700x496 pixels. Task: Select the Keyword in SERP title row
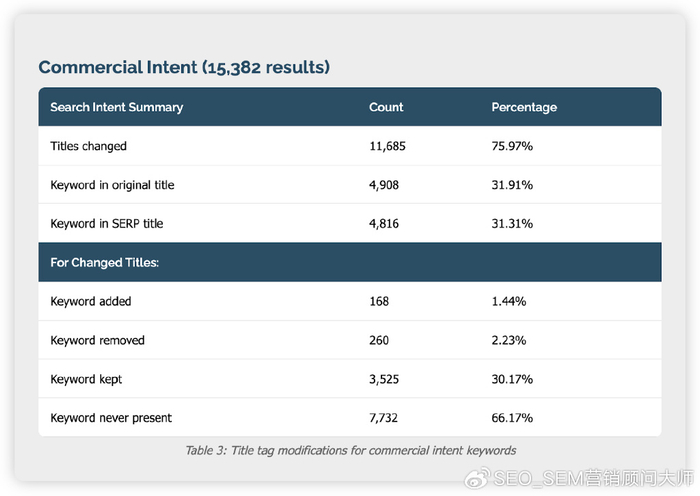tap(107, 224)
